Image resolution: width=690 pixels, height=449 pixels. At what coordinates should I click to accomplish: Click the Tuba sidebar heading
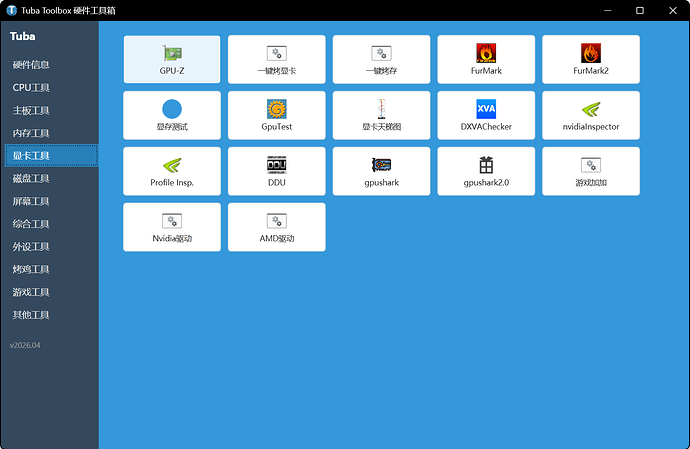22,36
